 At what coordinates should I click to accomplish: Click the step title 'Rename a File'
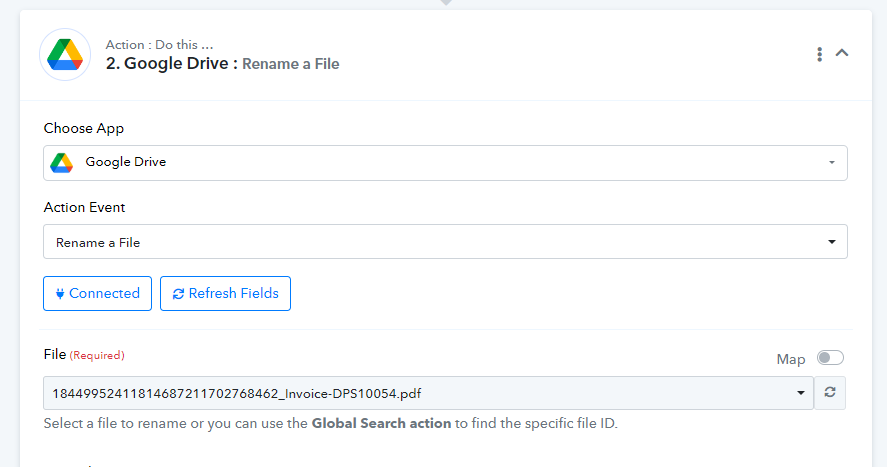[x=291, y=64]
